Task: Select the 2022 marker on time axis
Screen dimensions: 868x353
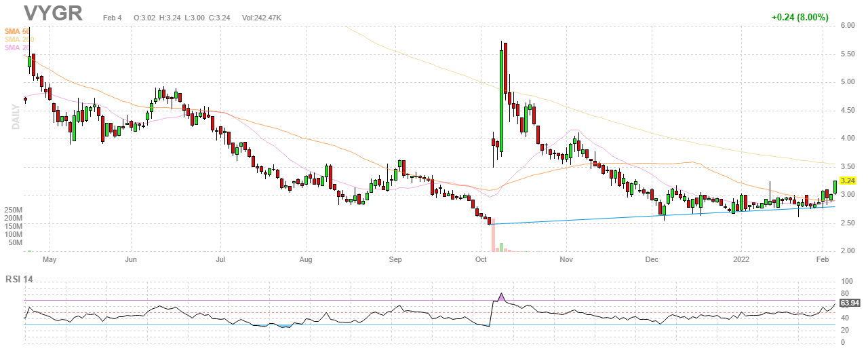Action: [x=741, y=259]
